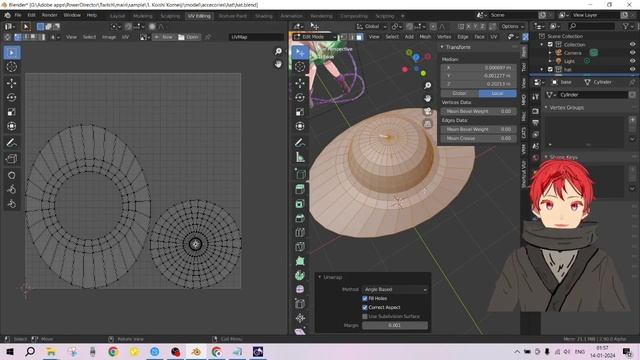Choose the 3D viewport Cursor tool
This screenshot has width=640, height=360.
tap(300, 67)
